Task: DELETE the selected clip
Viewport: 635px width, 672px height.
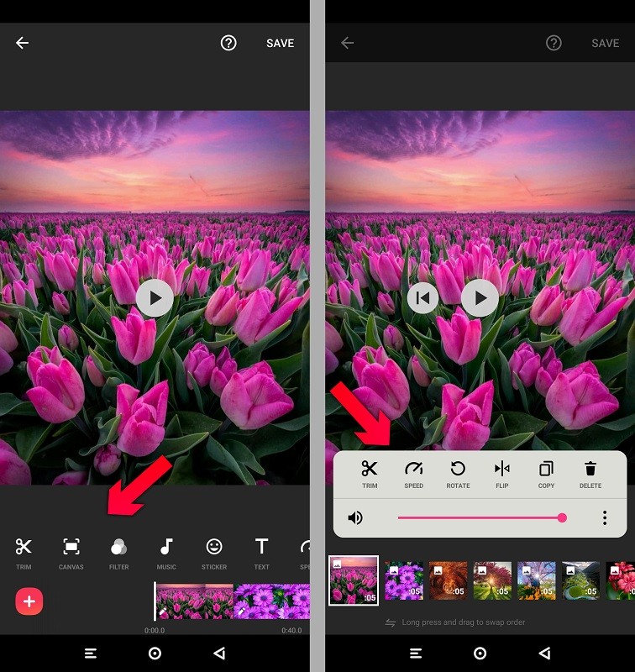Action: pyautogui.click(x=590, y=475)
